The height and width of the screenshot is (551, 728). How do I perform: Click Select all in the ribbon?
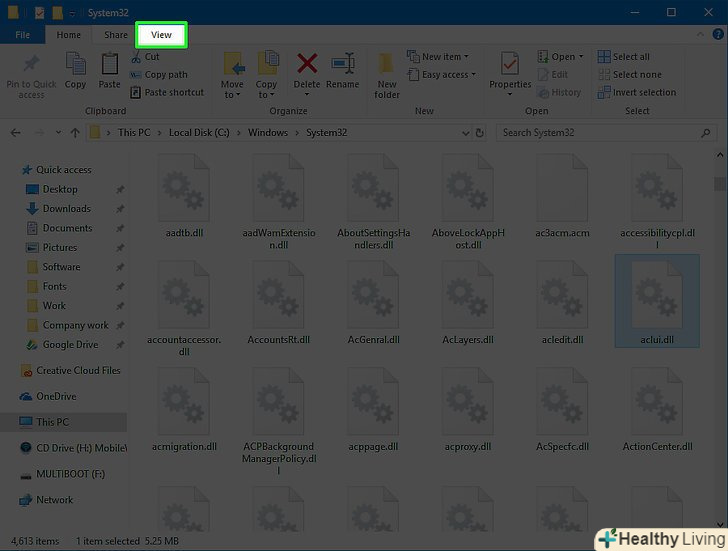[624, 57]
